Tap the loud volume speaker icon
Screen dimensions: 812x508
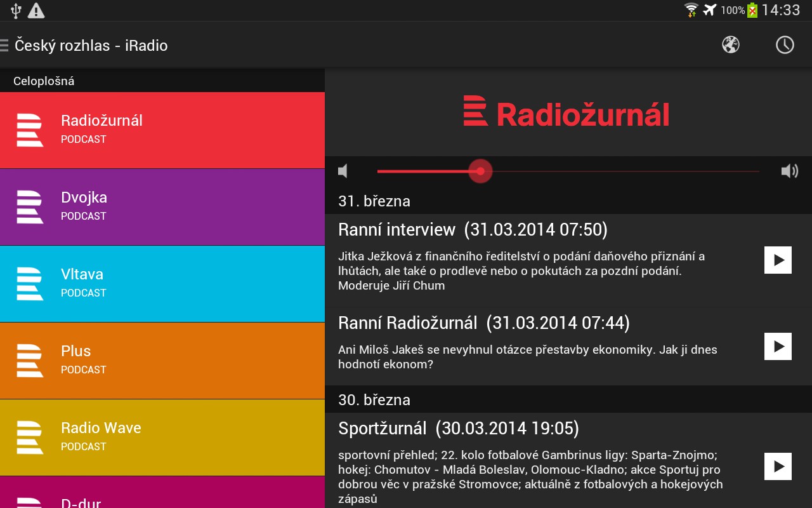(x=789, y=171)
